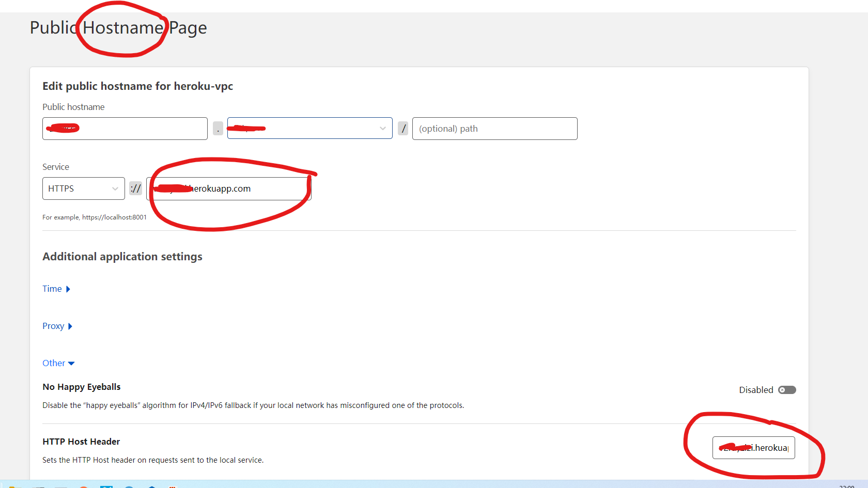Open the domain selection dropdown

pos(382,128)
